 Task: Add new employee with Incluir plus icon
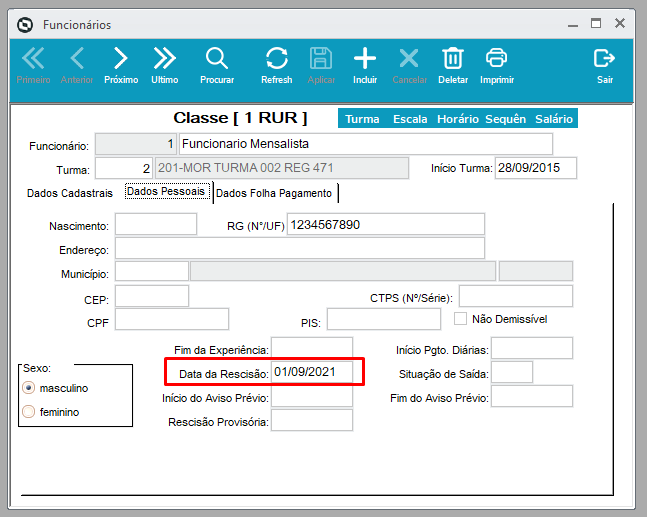365,66
